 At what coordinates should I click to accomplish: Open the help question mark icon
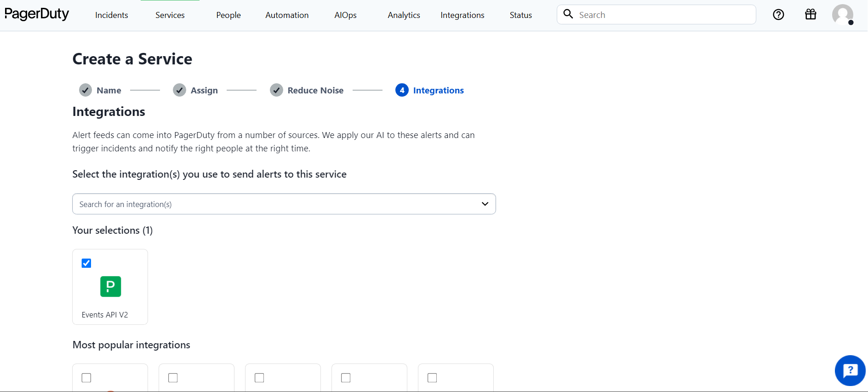point(778,15)
